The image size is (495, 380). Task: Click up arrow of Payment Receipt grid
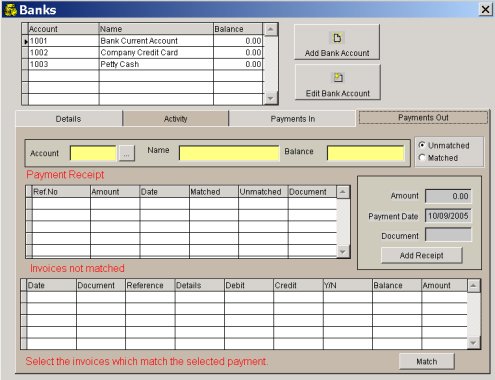click(343, 192)
